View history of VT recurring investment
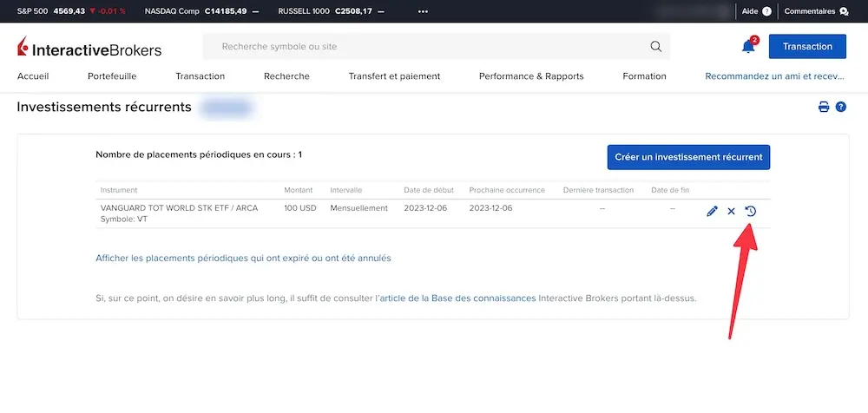 pyautogui.click(x=751, y=211)
